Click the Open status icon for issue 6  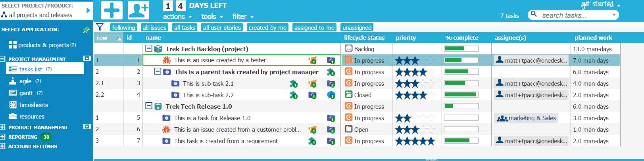[x=349, y=129]
